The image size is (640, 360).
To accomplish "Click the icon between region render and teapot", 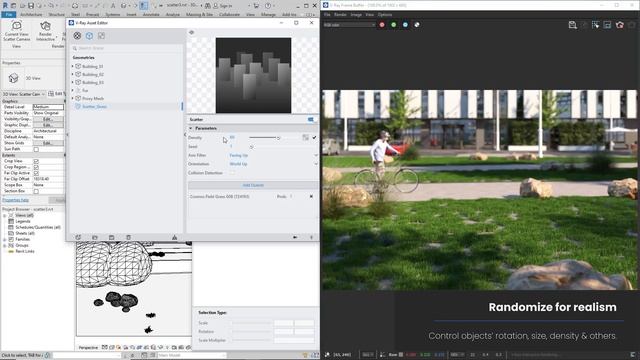I will [x=607, y=25].
